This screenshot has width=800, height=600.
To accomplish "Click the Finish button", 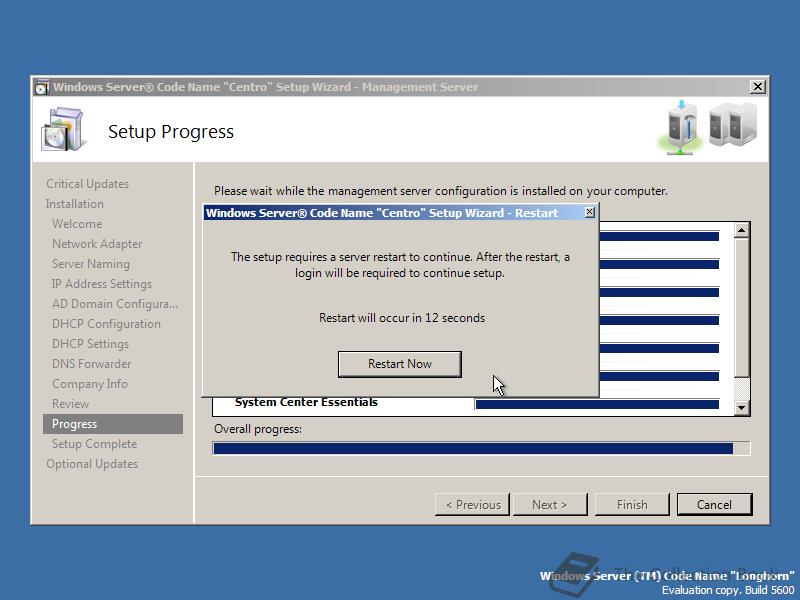I will [632, 505].
